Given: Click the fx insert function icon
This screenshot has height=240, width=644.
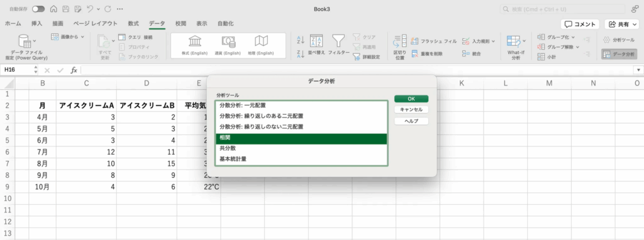Looking at the screenshot, I should coord(74,70).
